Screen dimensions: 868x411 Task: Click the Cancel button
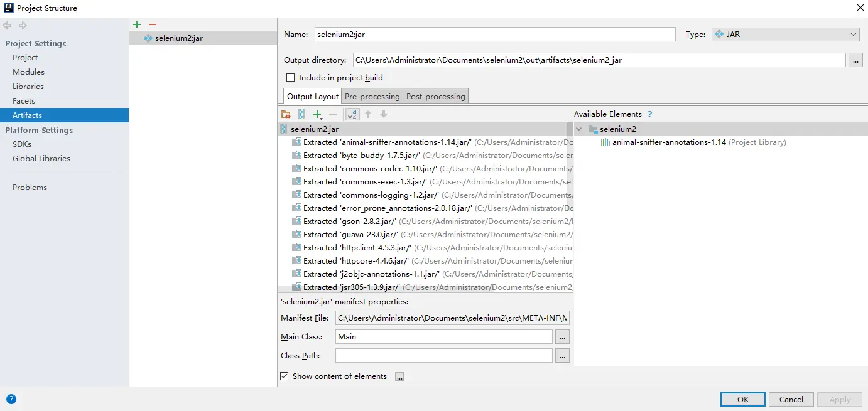click(791, 399)
